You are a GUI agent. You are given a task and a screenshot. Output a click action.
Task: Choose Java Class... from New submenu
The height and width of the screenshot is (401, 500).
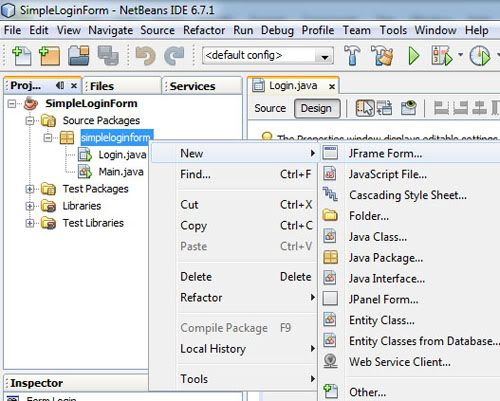click(410, 237)
